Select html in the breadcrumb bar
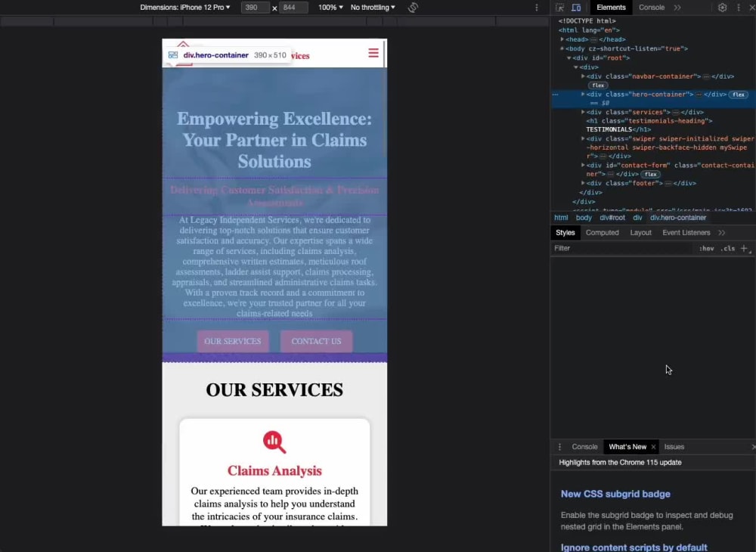This screenshot has height=552, width=756. (x=561, y=218)
